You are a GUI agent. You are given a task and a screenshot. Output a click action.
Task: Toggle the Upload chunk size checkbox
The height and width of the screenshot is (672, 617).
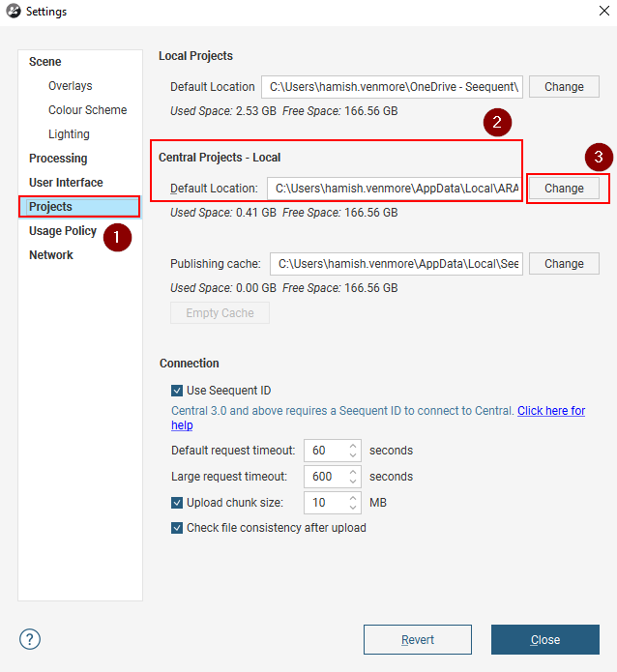tap(177, 502)
